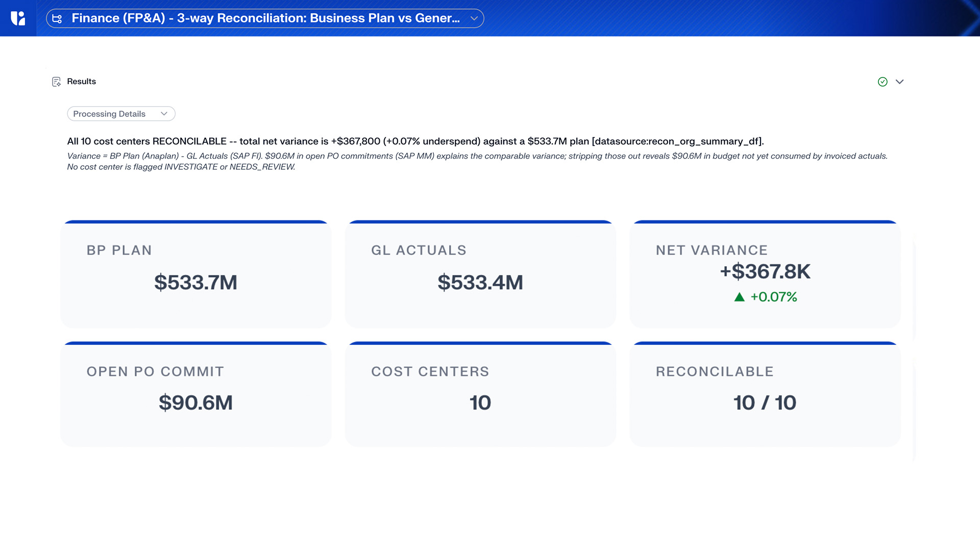Click the italic line 'No cost center is flagged INVESTIGATE'
Image resolution: width=980 pixels, height=551 pixels.
click(x=181, y=167)
